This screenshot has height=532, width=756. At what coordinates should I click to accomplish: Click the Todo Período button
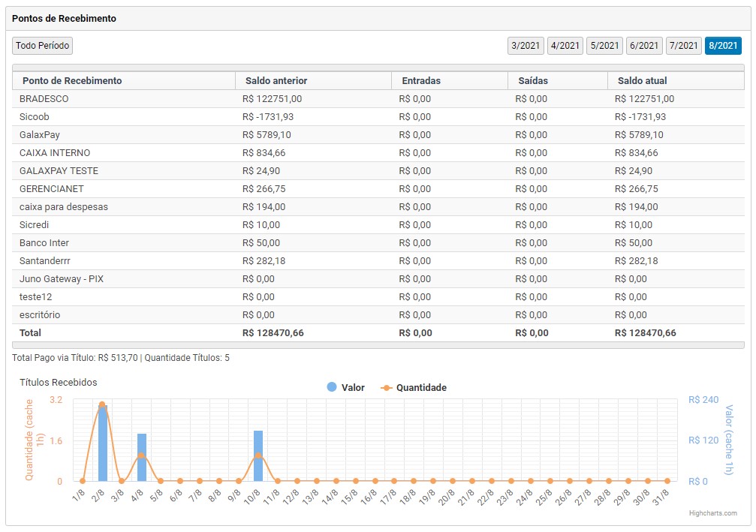[x=43, y=46]
